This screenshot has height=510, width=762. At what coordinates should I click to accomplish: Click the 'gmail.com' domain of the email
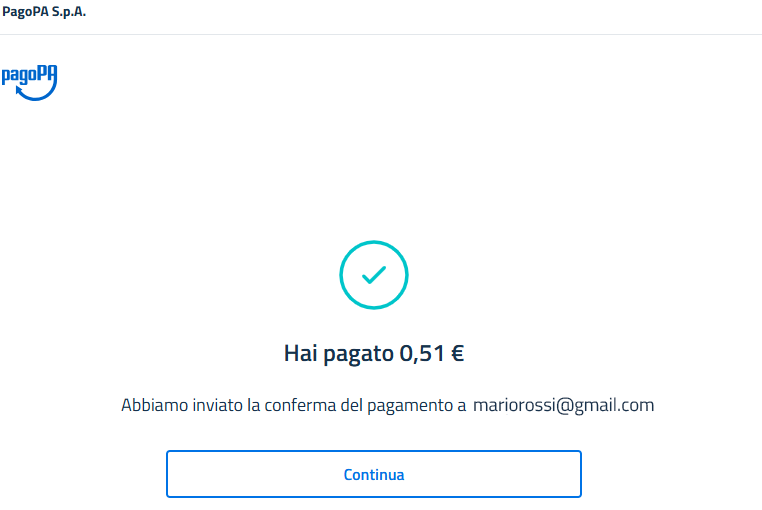click(x=614, y=405)
